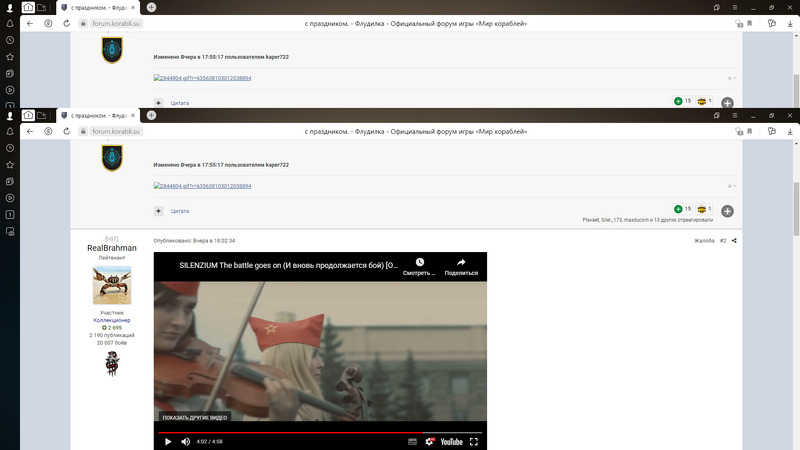The image size is (800, 450).
Task: Open post #2 permalink
Action: point(723,240)
